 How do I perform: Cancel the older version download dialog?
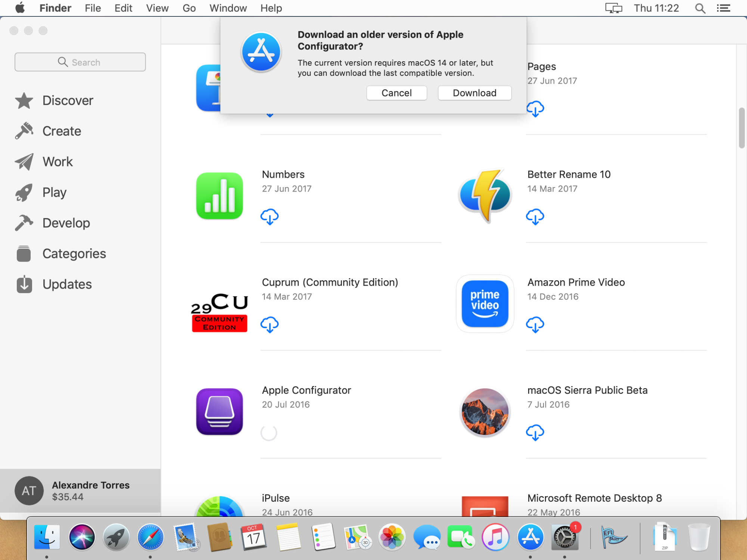[x=396, y=93]
